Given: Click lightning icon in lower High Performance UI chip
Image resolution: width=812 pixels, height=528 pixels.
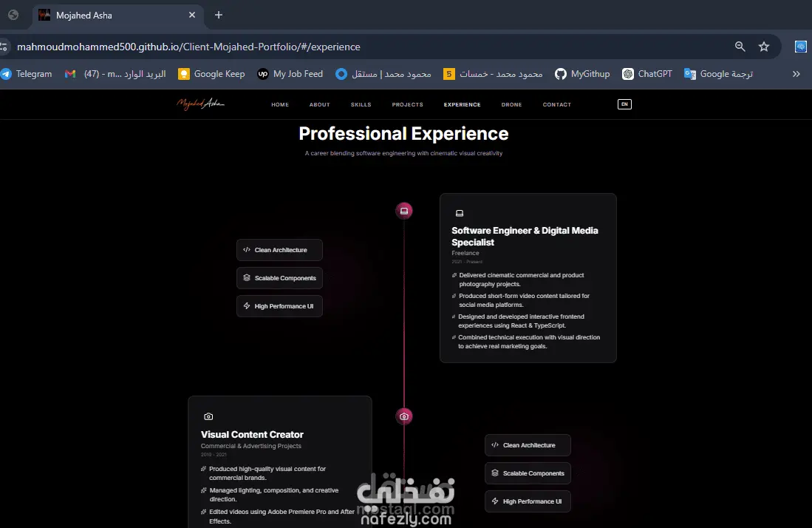Looking at the screenshot, I should pyautogui.click(x=494, y=501).
